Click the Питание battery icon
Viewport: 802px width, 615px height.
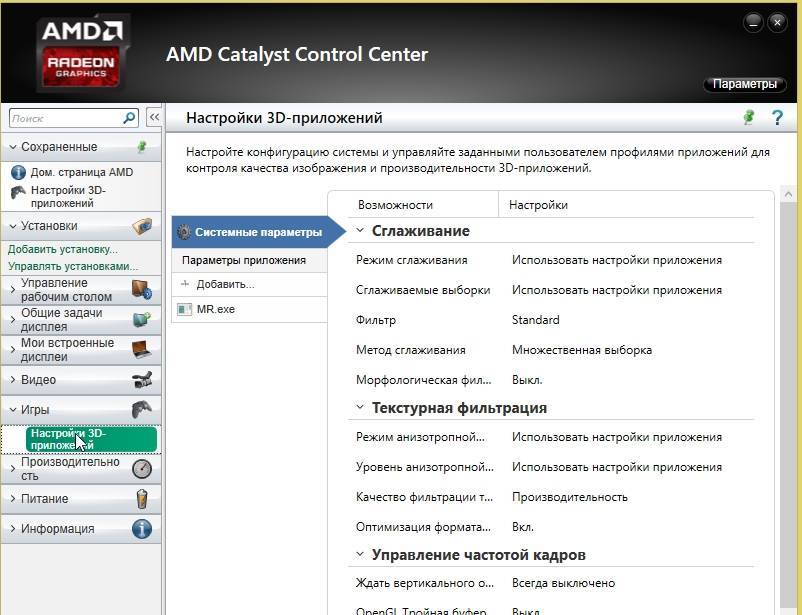(x=142, y=499)
